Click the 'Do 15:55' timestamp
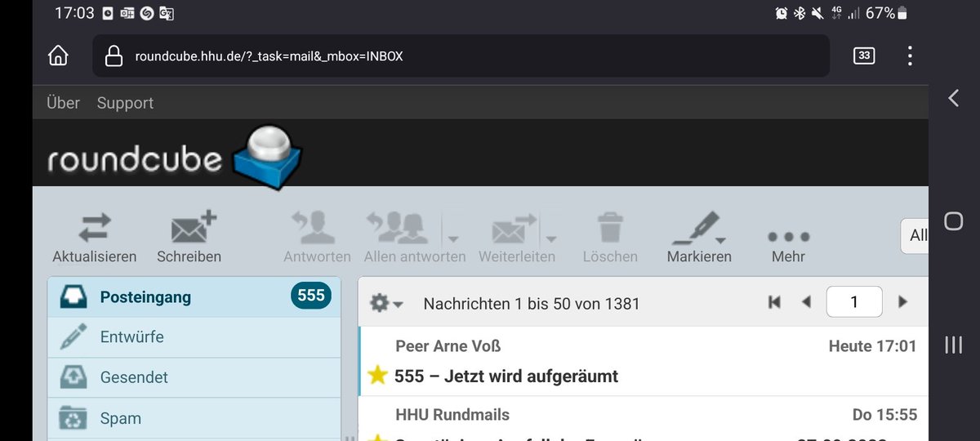This screenshot has height=441, width=980. 884,415
